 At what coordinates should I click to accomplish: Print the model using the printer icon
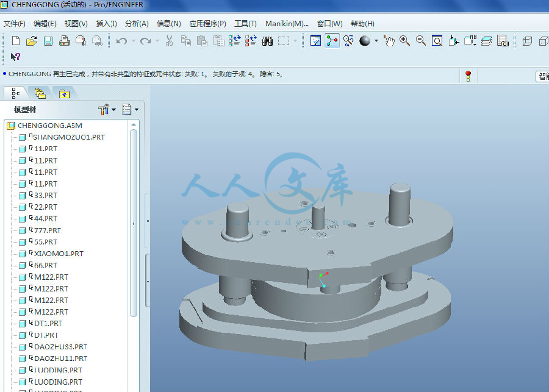click(x=65, y=41)
